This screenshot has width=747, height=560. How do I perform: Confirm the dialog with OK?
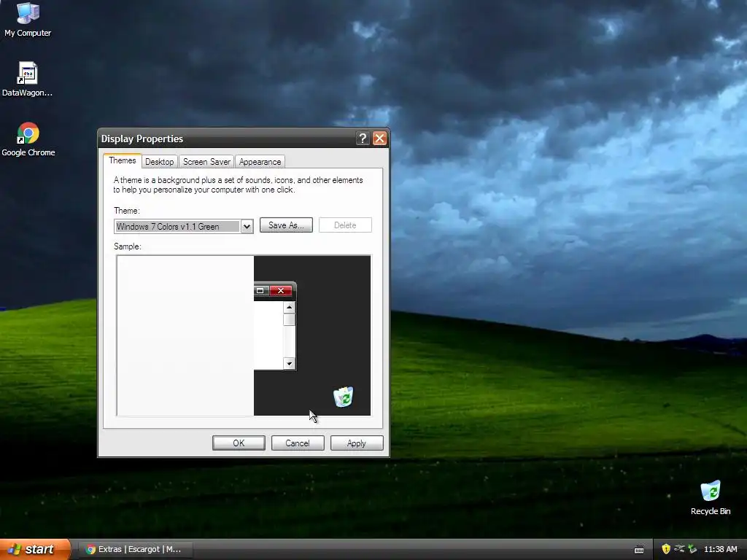pyautogui.click(x=239, y=443)
